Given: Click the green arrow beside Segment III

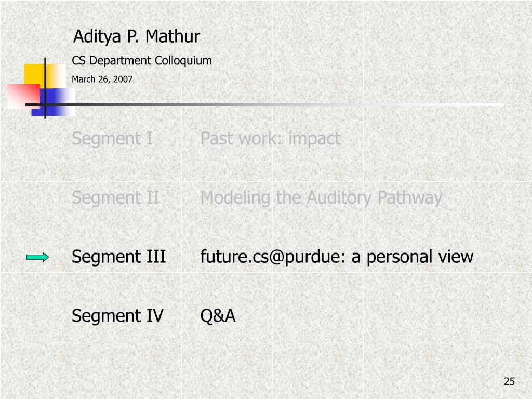Looking at the screenshot, I should [37, 258].
